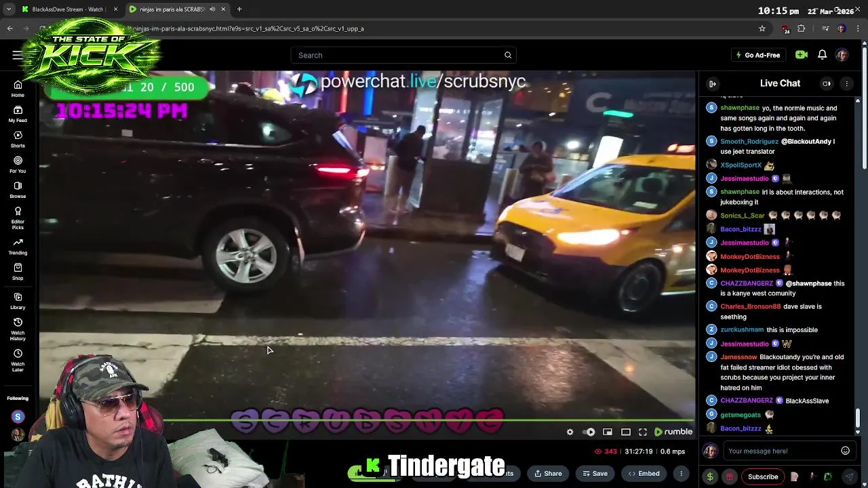Open the hamburger main menu
This screenshot has width=868, height=488.
17,55
